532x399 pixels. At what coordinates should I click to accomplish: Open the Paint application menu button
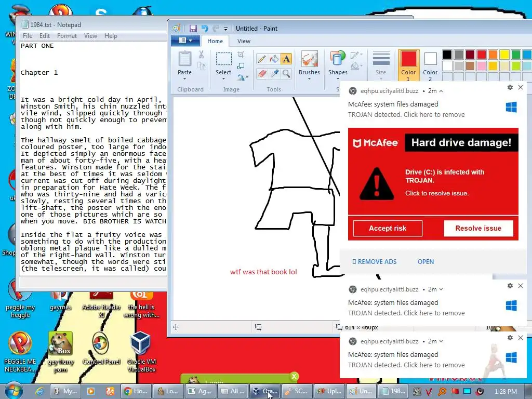[185, 41]
